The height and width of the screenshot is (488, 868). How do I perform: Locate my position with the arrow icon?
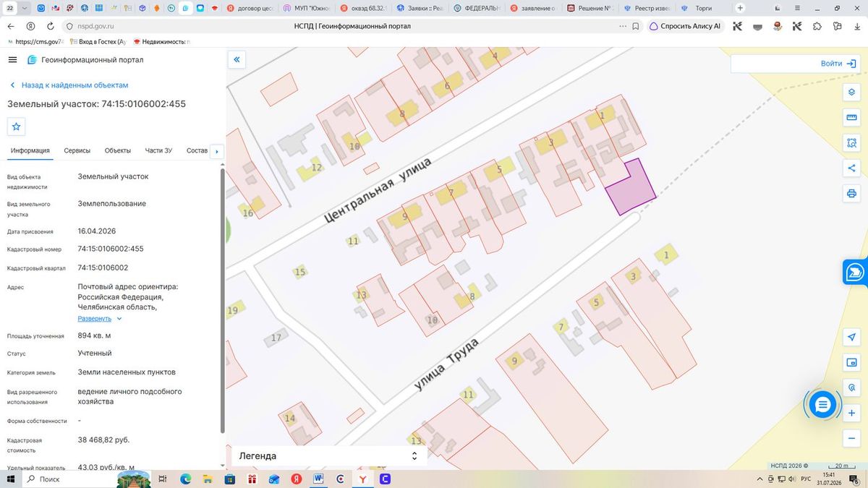(x=851, y=338)
